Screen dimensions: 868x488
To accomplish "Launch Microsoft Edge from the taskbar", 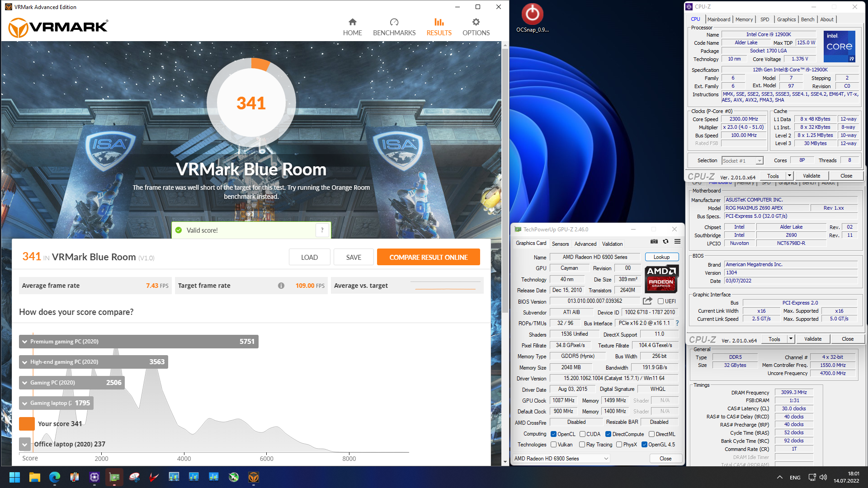I will click(x=55, y=477).
